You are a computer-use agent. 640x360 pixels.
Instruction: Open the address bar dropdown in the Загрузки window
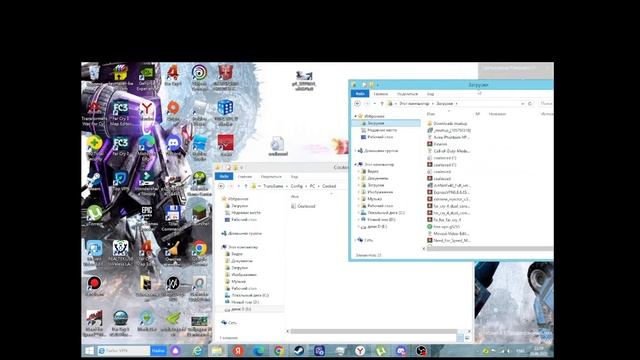point(522,104)
